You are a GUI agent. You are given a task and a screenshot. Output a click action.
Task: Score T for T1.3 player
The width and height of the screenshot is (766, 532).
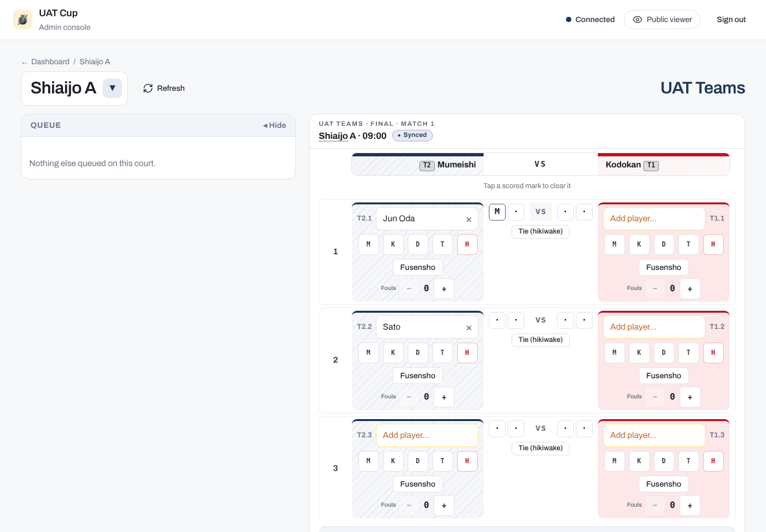[x=688, y=461]
